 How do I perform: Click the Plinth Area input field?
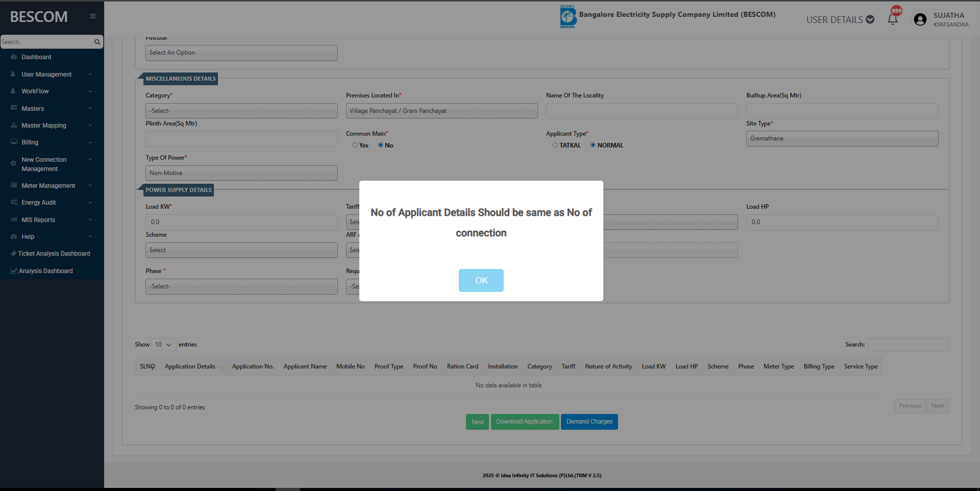click(x=241, y=139)
